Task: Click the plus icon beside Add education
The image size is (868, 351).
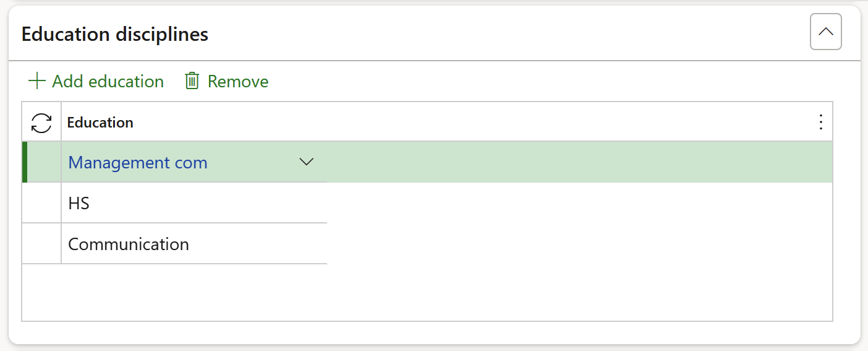Action: 37,81
